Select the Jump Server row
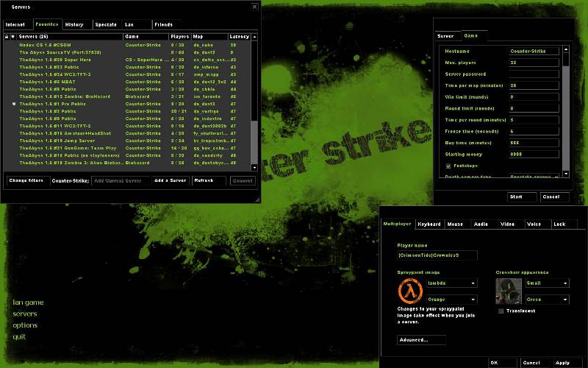588x368 pixels. [x=127, y=141]
